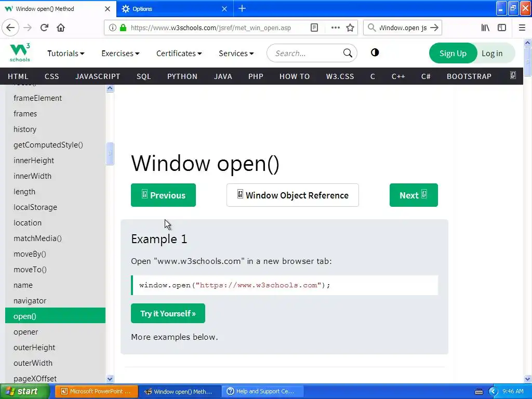Click page scrollbar down arrow

[527, 379]
